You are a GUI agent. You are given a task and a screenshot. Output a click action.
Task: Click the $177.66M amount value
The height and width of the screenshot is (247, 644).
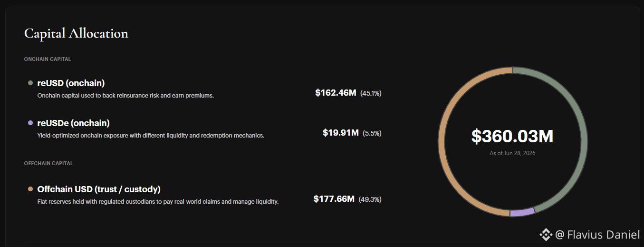pos(334,198)
